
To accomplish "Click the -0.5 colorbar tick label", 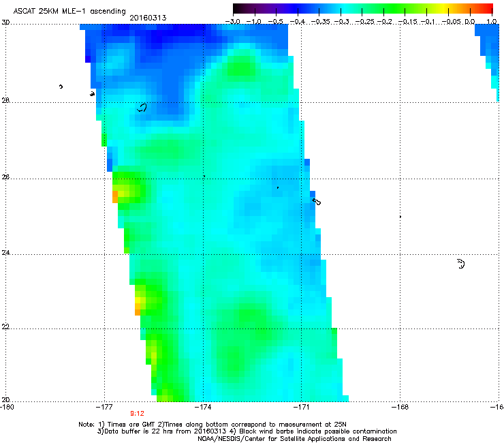I will pyautogui.click(x=275, y=22).
